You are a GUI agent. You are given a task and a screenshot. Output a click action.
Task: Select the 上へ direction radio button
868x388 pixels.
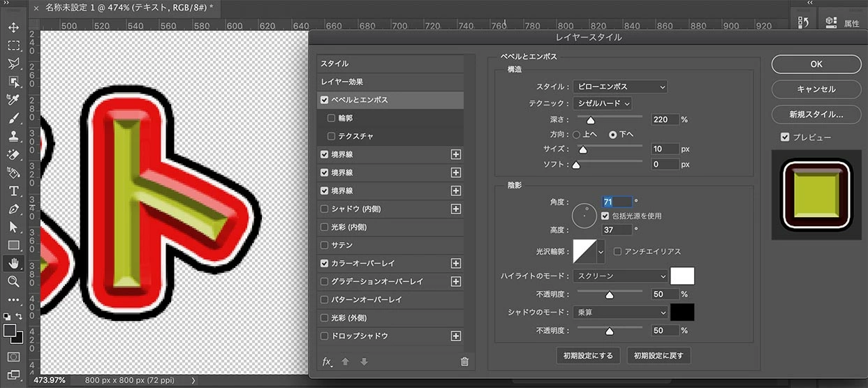click(577, 134)
